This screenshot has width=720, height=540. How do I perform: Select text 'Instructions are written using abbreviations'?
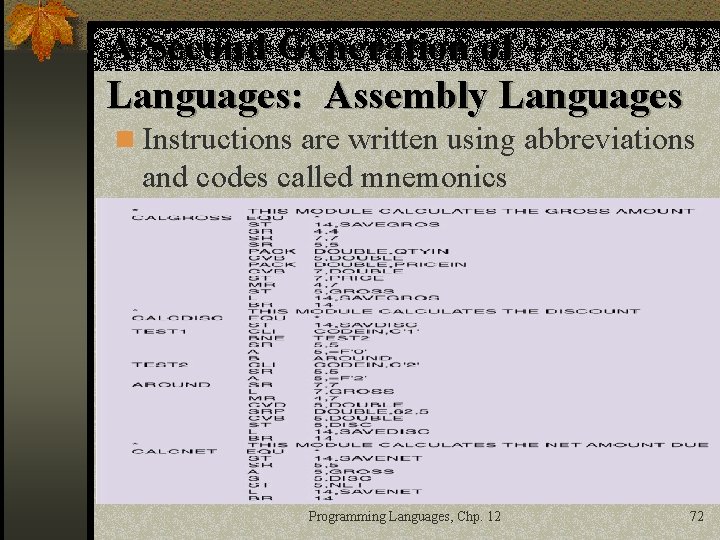[418, 139]
